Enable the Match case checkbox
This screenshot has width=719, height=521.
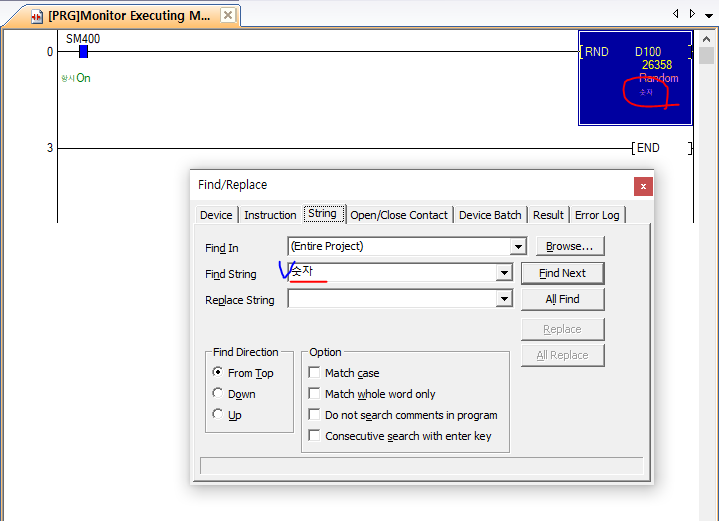pyautogui.click(x=314, y=372)
